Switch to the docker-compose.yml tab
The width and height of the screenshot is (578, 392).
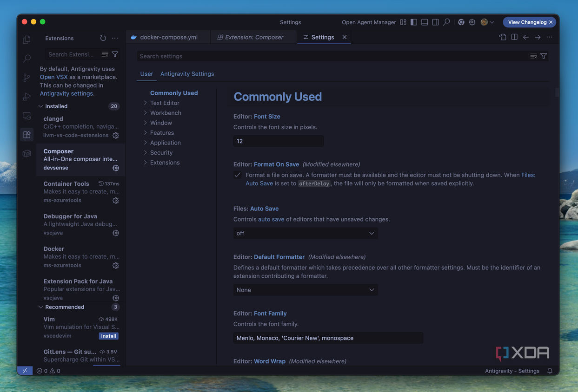tap(168, 37)
